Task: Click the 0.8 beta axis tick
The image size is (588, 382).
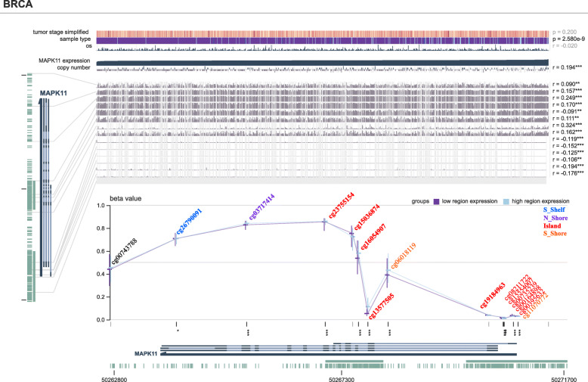Action: pyautogui.click(x=101, y=228)
